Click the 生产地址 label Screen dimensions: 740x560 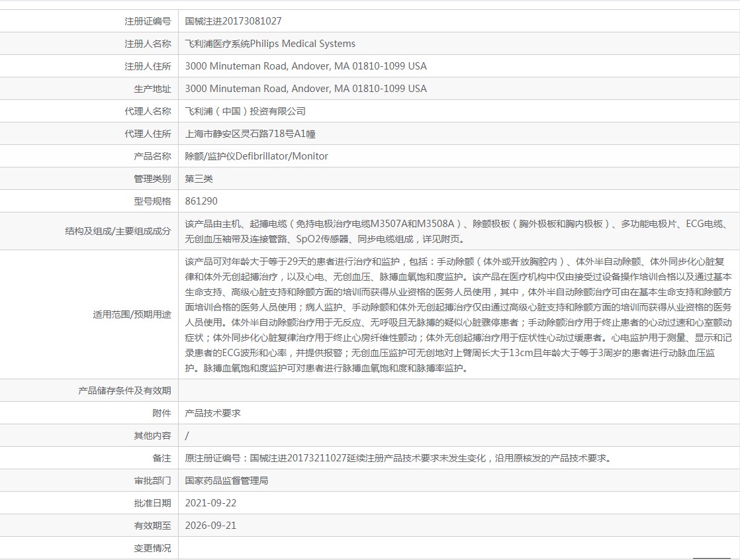tap(152, 89)
